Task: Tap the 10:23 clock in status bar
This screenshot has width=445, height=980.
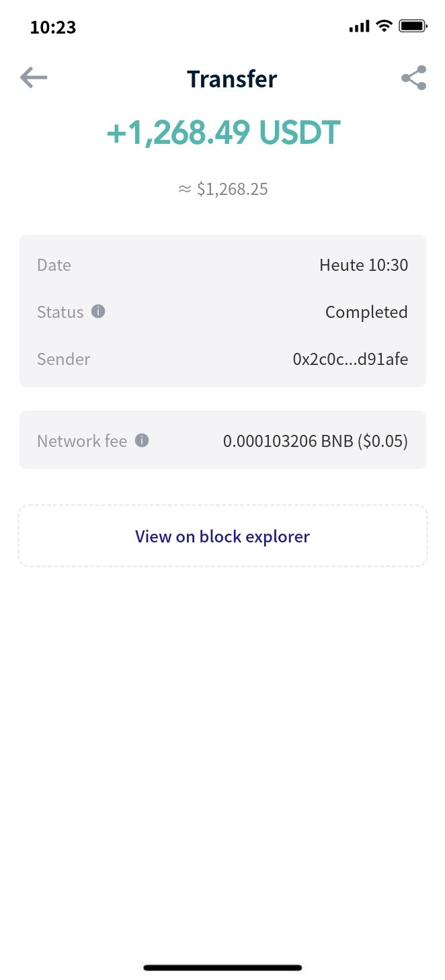Action: click(53, 27)
